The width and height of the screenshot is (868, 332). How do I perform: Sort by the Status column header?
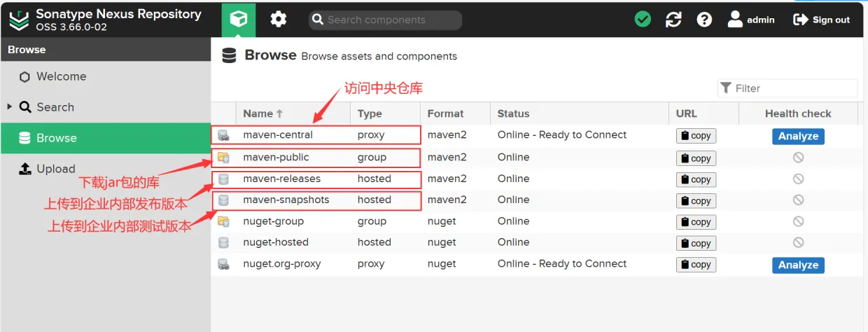[x=580, y=113]
